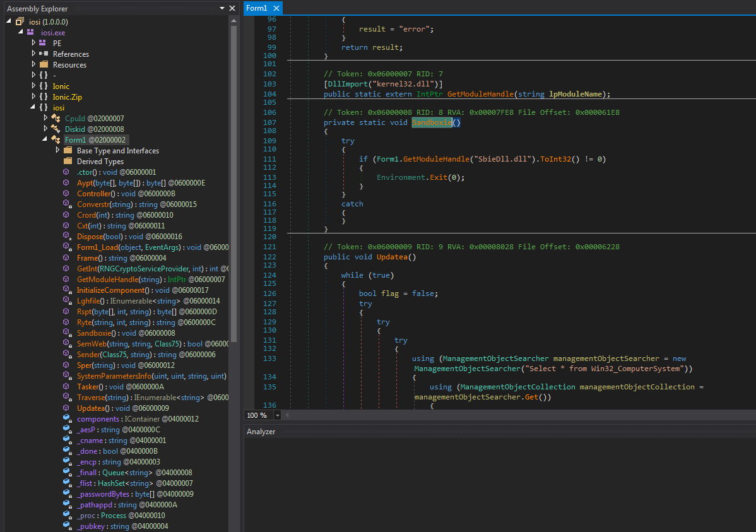The width and height of the screenshot is (756, 532).
Task: Click the Resources folder icon
Action: [43, 64]
